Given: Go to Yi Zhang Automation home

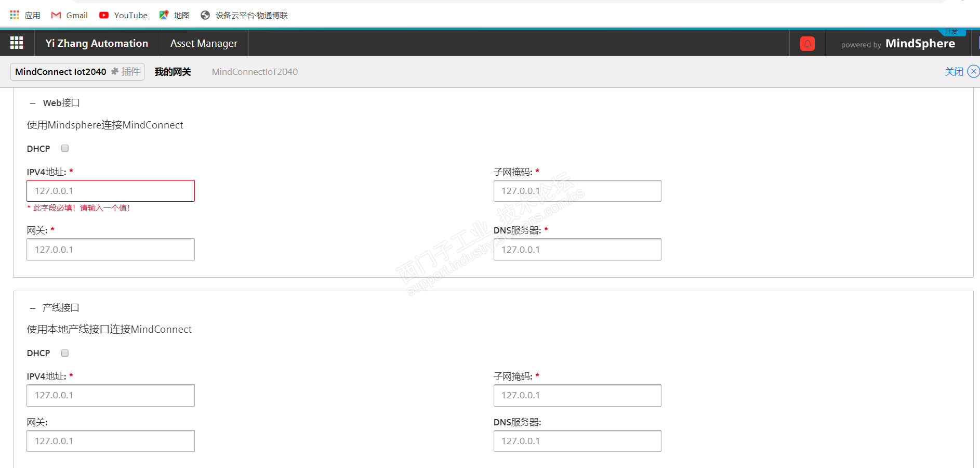Looking at the screenshot, I should [97, 43].
